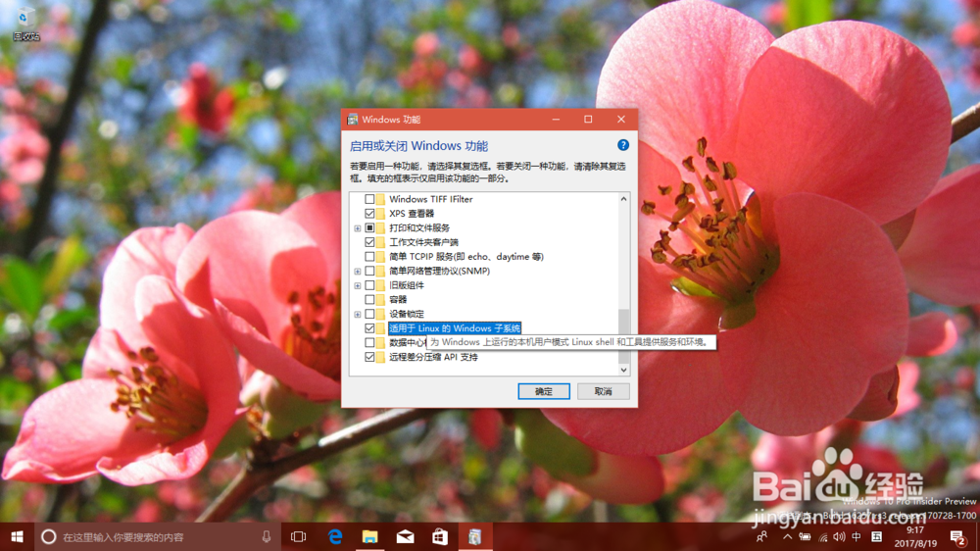
Task: Expand the 简单网络管理协议(SNMP) node
Action: coord(357,272)
